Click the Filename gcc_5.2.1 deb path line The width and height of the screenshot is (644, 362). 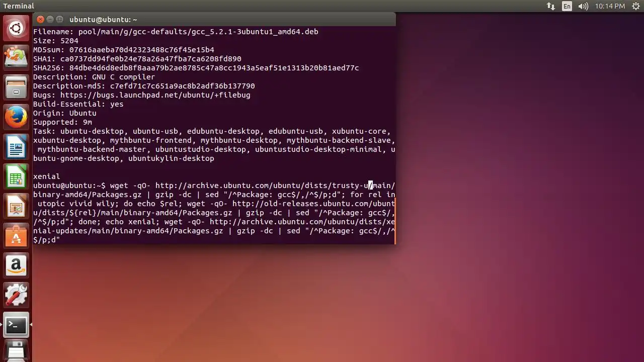point(176,32)
